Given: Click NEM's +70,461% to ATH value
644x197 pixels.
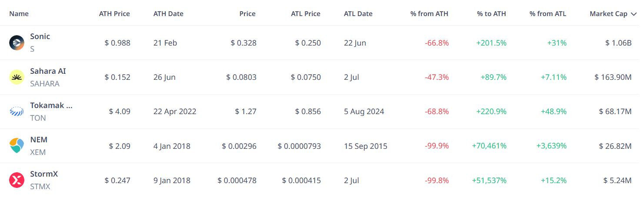Looking at the screenshot, I should (x=489, y=146).
